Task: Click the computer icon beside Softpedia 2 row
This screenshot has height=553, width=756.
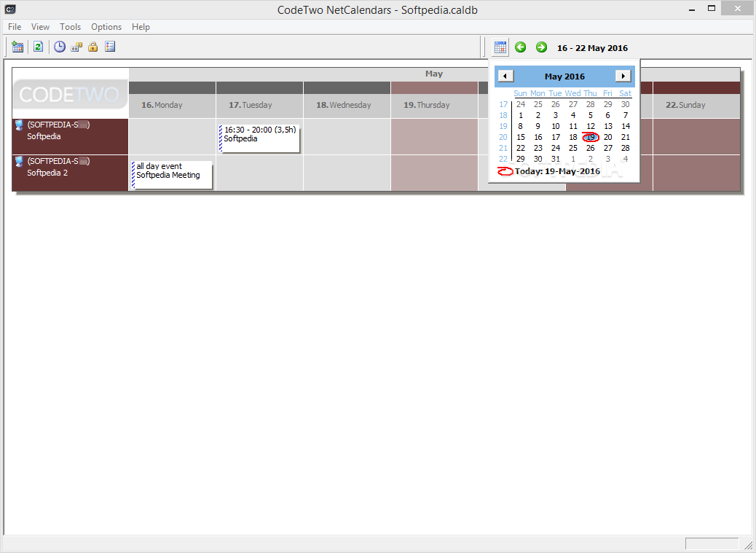Action: click(19, 162)
